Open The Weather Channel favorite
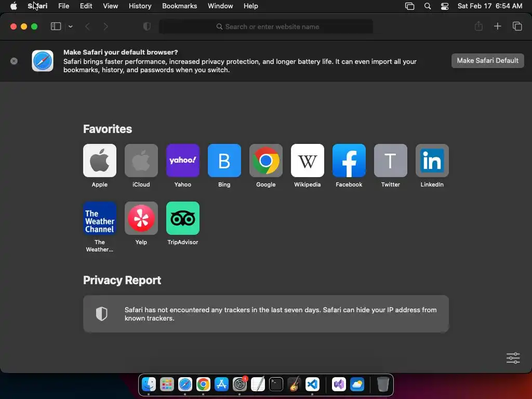The width and height of the screenshot is (532, 399). (x=99, y=218)
